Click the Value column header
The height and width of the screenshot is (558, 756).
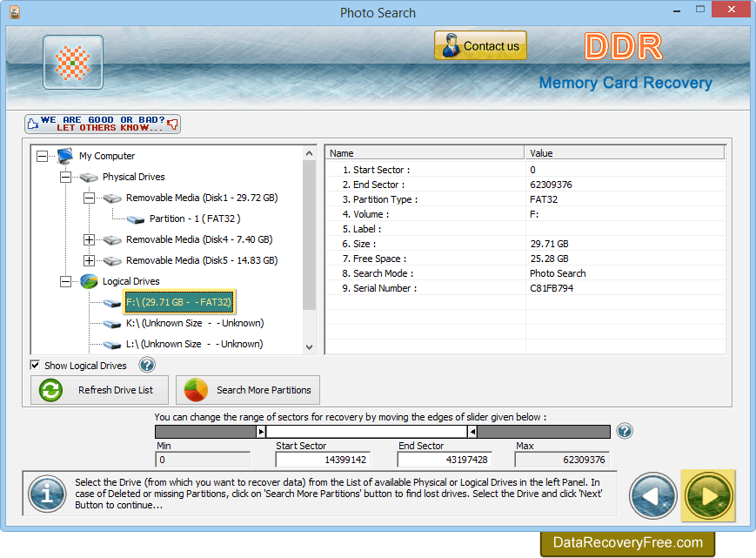pyautogui.click(x=625, y=153)
